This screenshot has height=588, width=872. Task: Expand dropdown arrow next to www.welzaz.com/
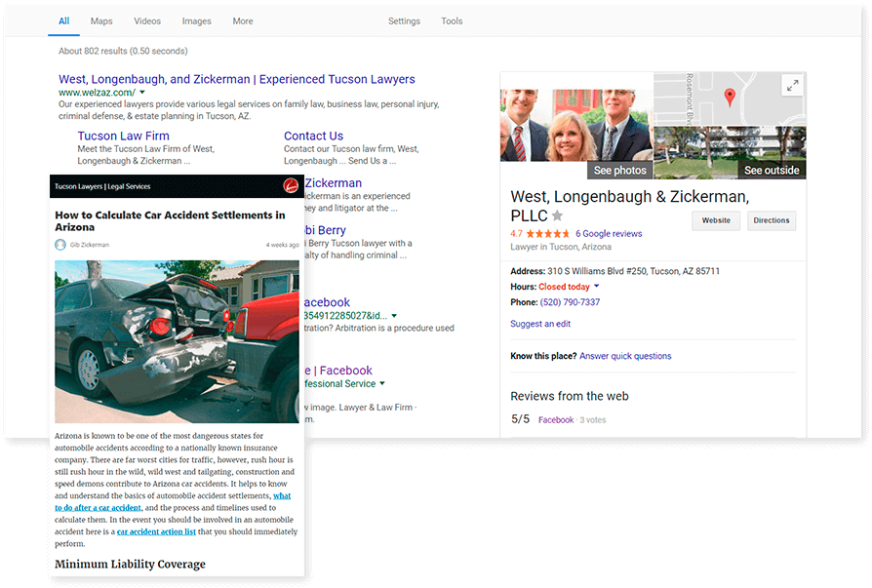[142, 93]
